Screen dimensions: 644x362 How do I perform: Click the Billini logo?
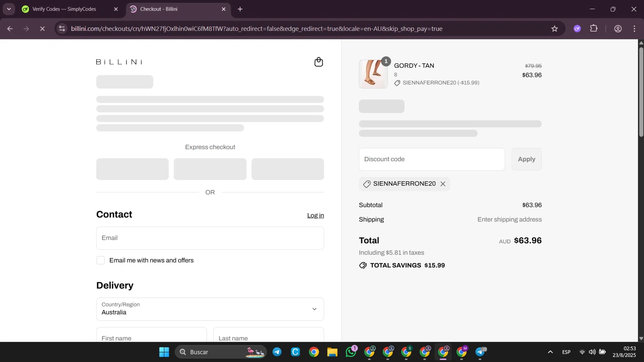[x=119, y=62]
